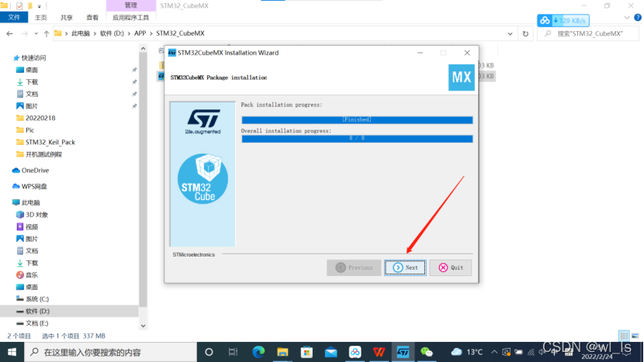The image size is (644, 362).
Task: Switch to details view icon
Action: click(624, 336)
